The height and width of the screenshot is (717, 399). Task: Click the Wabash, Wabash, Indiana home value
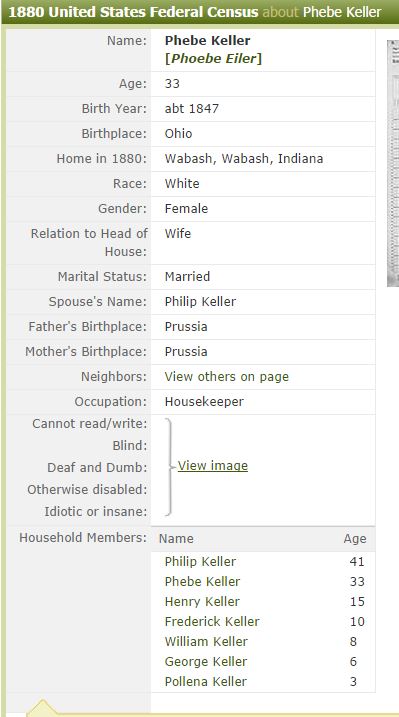(244, 159)
